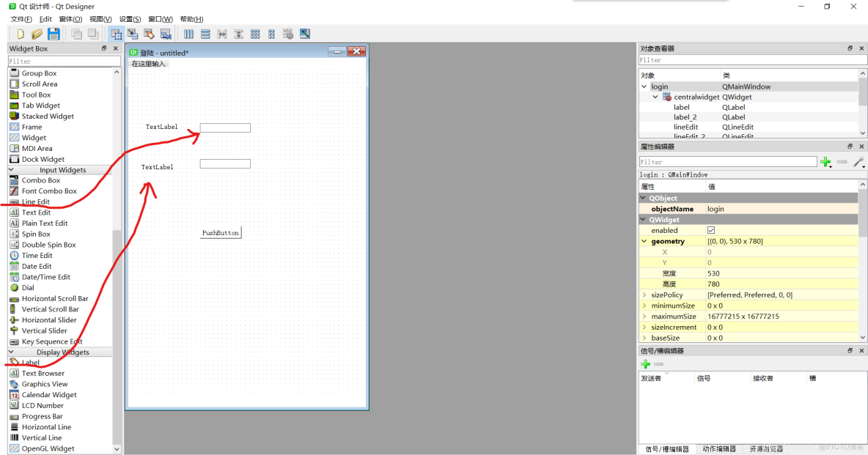The image size is (868, 455).
Task: Click the Edit Widgets mode toggle
Action: pos(116,33)
